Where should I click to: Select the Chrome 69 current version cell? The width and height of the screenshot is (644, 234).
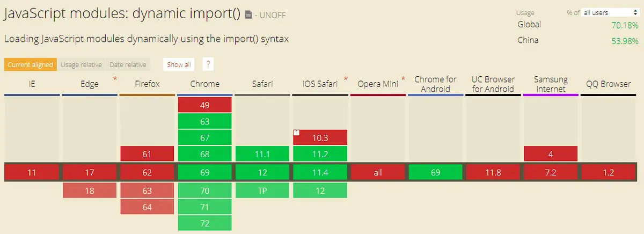(x=205, y=173)
